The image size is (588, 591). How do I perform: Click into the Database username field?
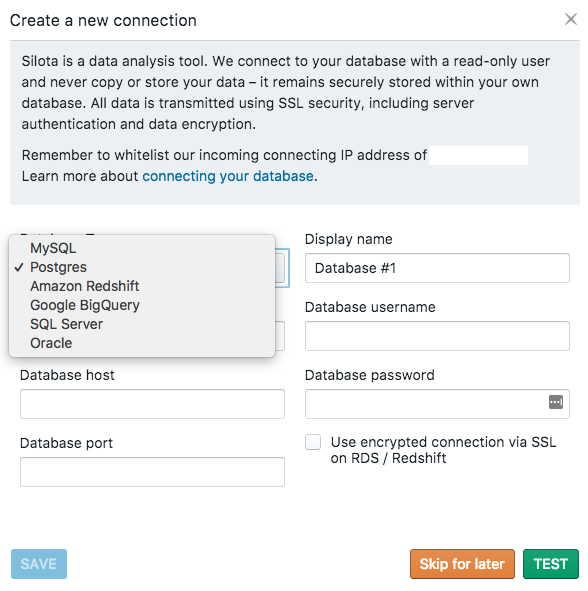point(437,336)
